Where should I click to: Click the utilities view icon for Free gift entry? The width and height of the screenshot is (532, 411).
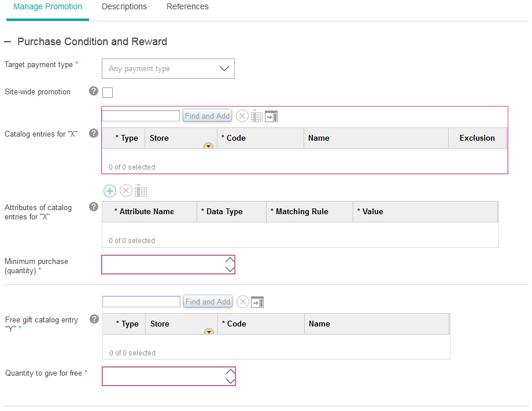[257, 302]
